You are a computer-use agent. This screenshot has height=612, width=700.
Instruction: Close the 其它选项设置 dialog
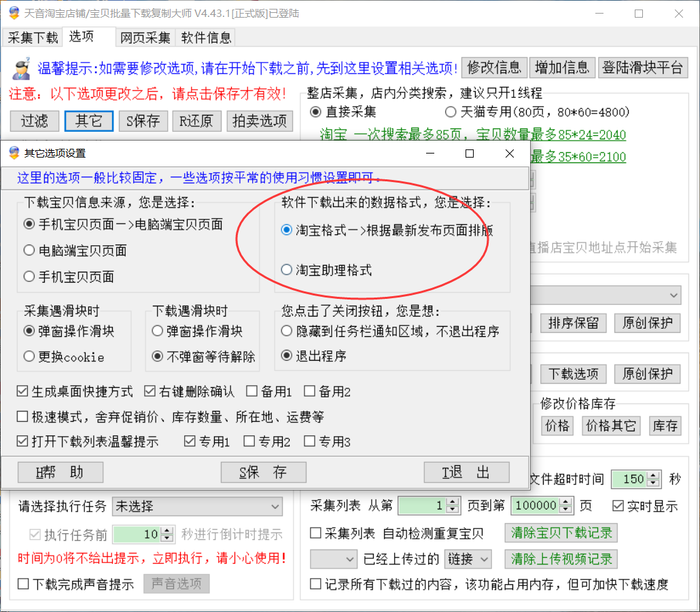click(510, 154)
